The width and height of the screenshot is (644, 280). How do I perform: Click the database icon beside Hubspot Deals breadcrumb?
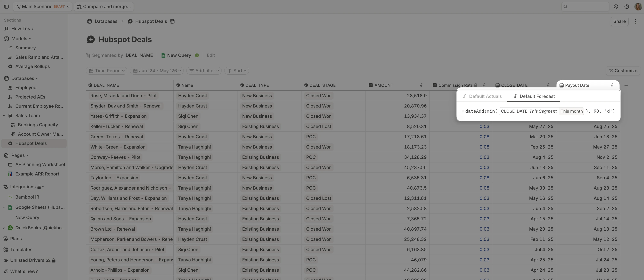(x=172, y=21)
